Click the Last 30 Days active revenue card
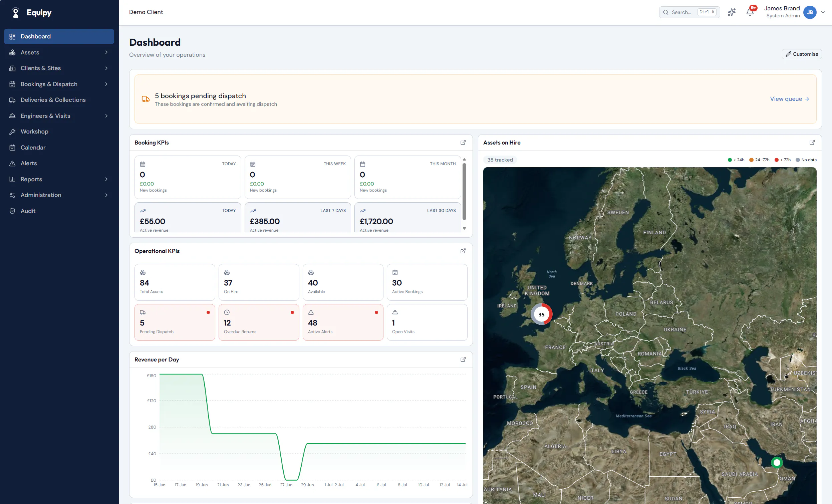This screenshot has height=504, width=832. 407,218
